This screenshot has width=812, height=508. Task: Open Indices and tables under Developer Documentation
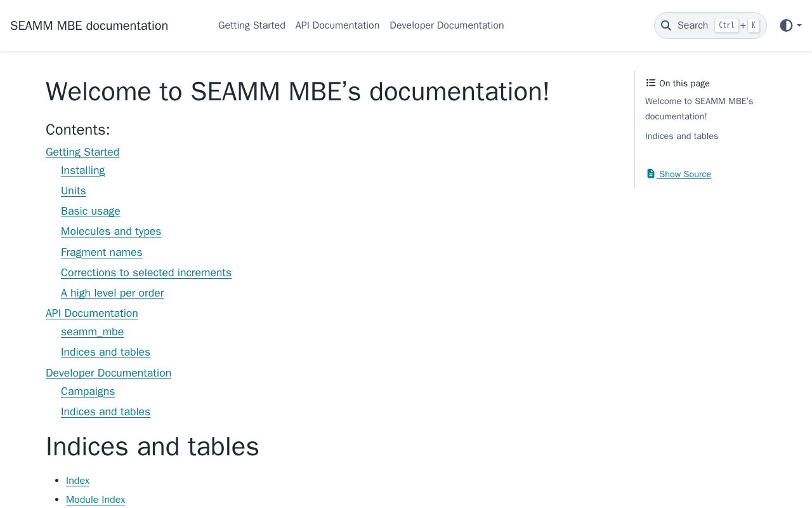(105, 411)
